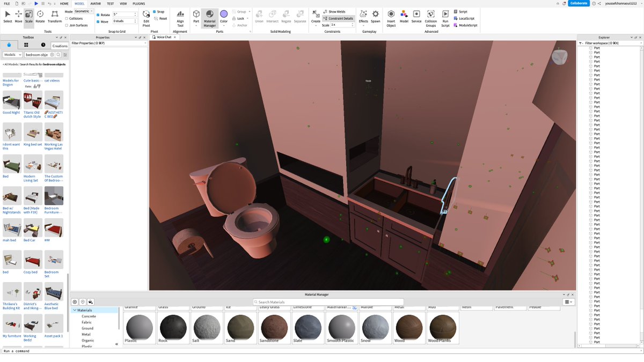Click the Lock button in Parts

[x=238, y=18]
